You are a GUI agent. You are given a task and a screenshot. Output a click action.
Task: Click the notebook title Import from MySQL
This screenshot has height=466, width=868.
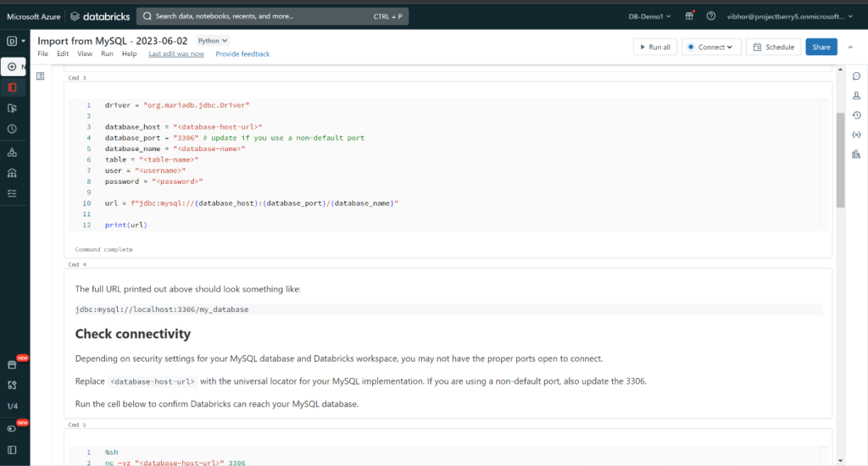(x=113, y=41)
